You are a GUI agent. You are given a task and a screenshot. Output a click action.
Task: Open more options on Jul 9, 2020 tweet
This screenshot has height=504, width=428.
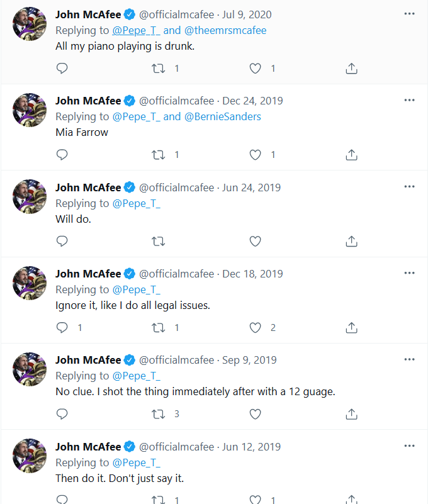click(410, 14)
